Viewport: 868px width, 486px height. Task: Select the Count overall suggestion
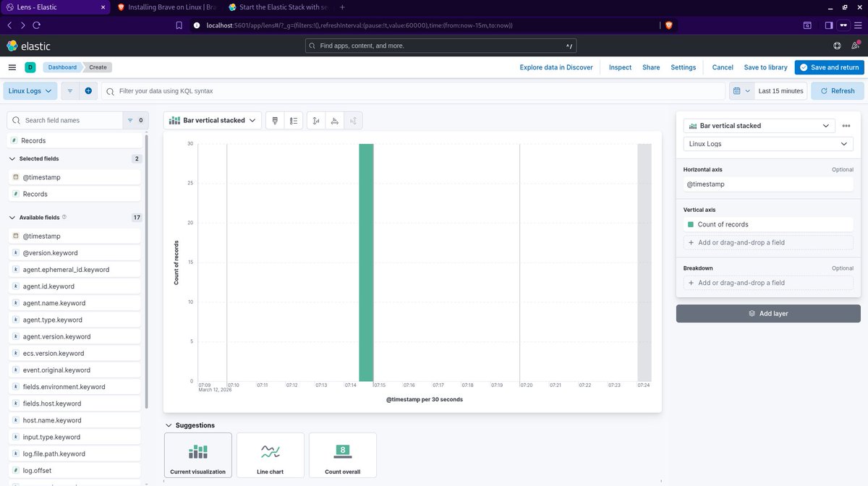click(343, 456)
